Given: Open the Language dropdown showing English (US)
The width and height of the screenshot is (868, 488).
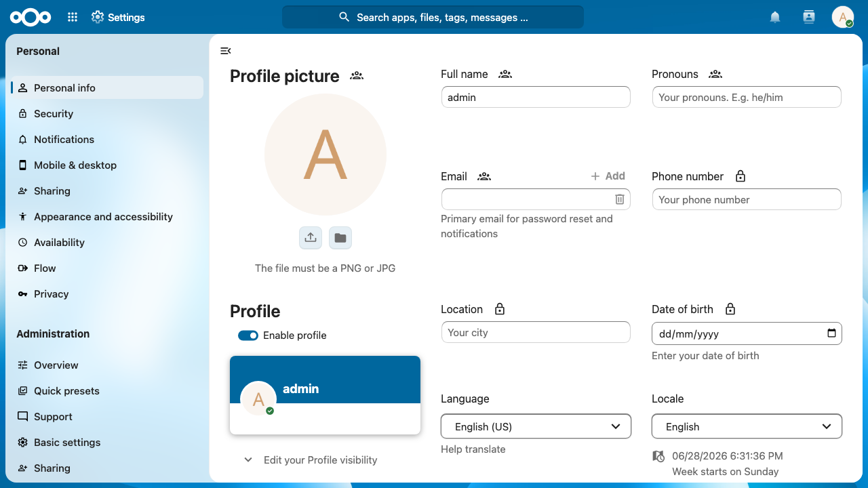Looking at the screenshot, I should (x=536, y=426).
